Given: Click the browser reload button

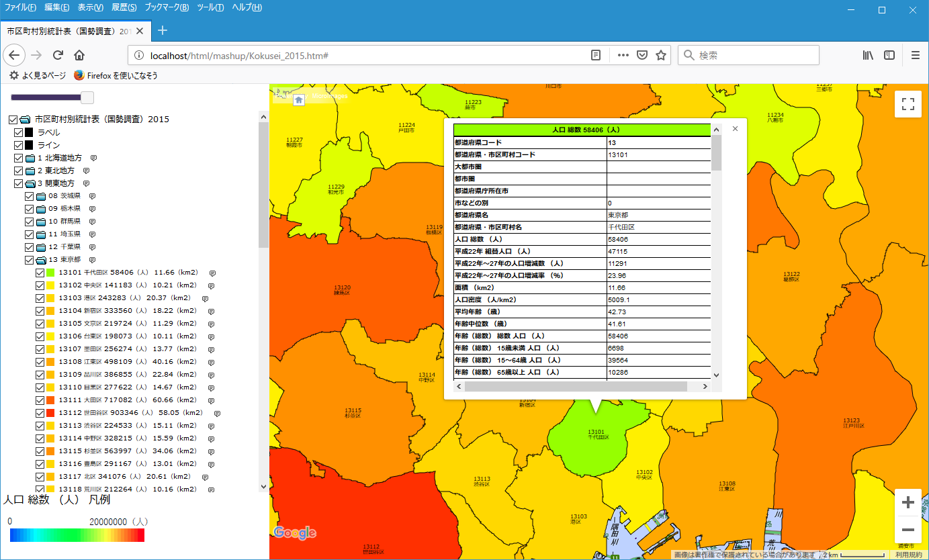Looking at the screenshot, I should pos(58,55).
